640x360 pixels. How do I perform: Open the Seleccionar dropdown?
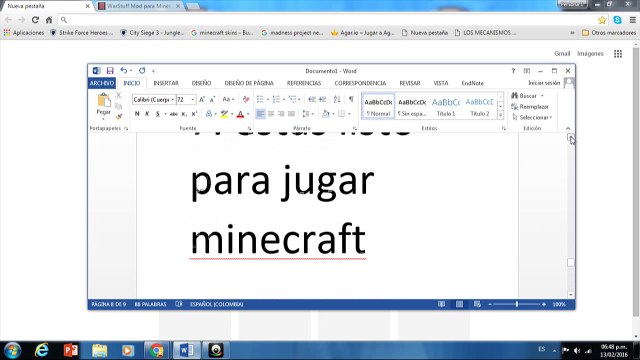click(x=532, y=118)
